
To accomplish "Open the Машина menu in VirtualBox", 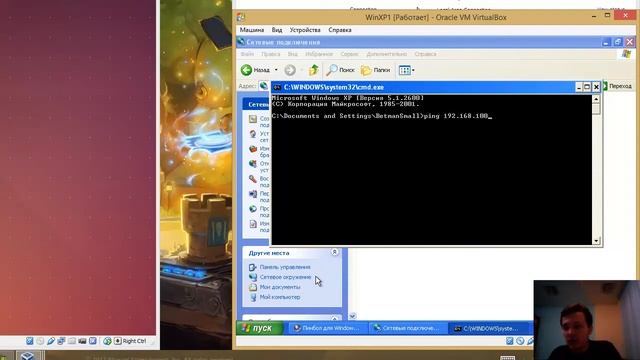I will pos(252,30).
